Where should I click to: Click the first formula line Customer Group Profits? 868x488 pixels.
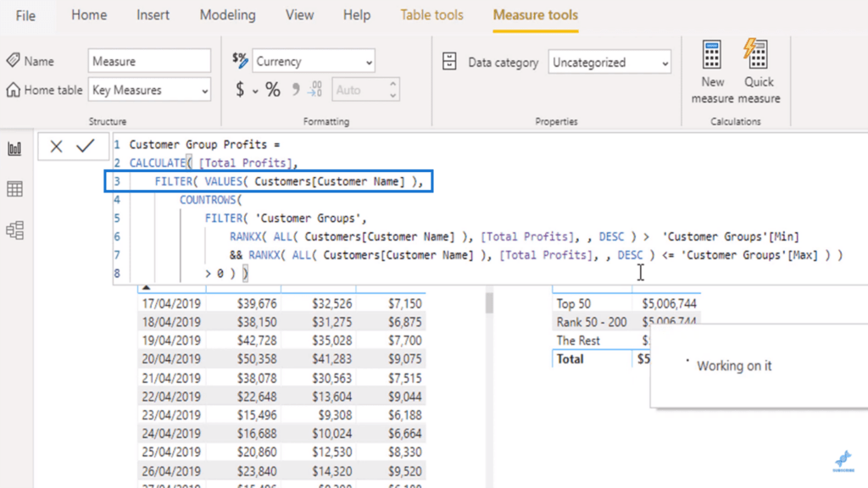[205, 144]
